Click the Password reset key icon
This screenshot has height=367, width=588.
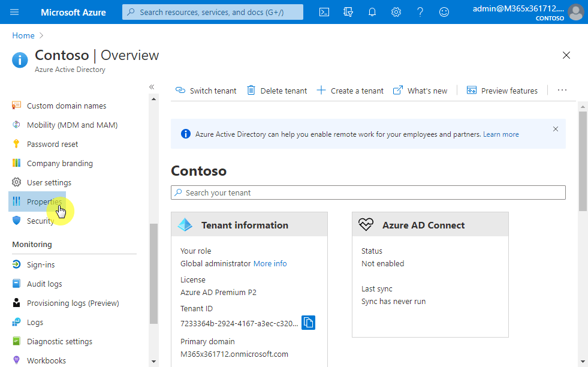16,144
